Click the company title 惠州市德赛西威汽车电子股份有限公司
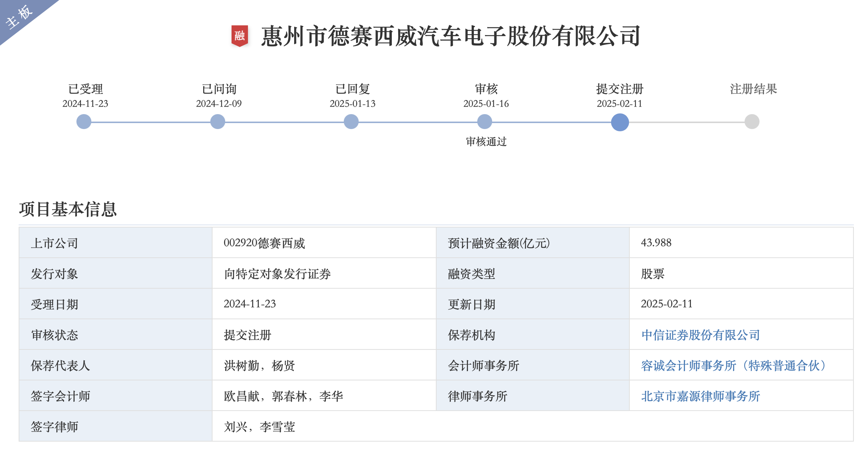This screenshot has width=868, height=458. point(451,36)
